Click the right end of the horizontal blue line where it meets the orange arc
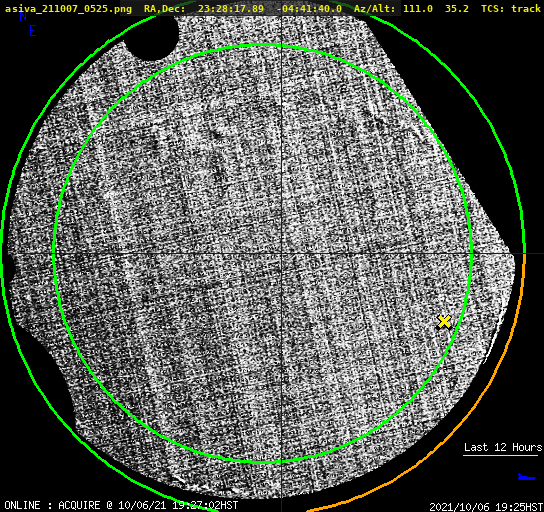Image resolution: width=544 pixels, height=512 pixels. click(x=525, y=254)
